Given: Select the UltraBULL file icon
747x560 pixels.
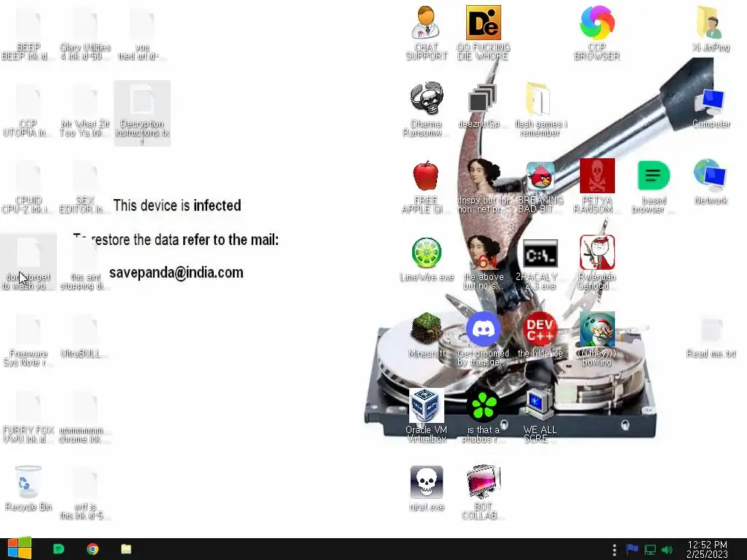Looking at the screenshot, I should pos(85,336).
